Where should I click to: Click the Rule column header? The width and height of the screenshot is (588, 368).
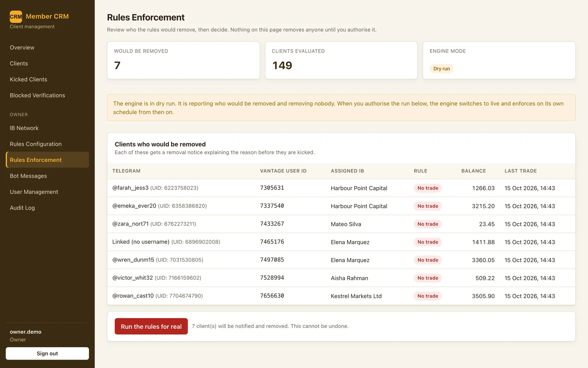coord(420,171)
